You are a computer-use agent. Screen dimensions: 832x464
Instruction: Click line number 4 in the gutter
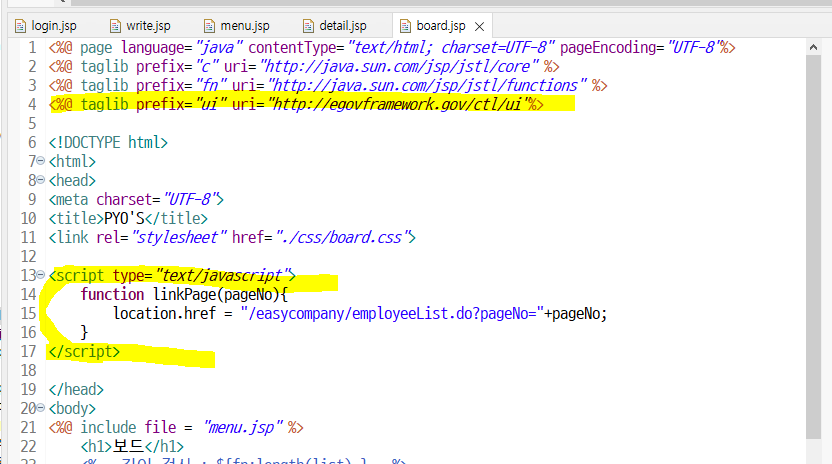click(x=32, y=105)
